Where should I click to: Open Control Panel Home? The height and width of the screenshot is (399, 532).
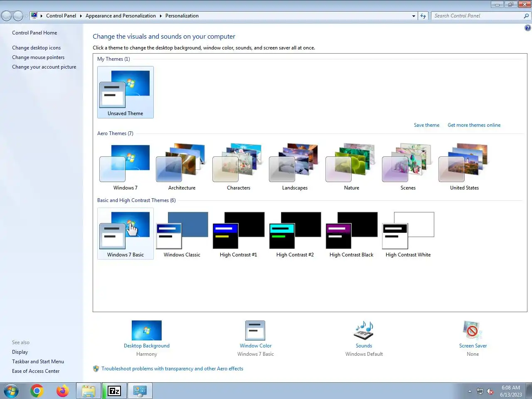(34, 33)
